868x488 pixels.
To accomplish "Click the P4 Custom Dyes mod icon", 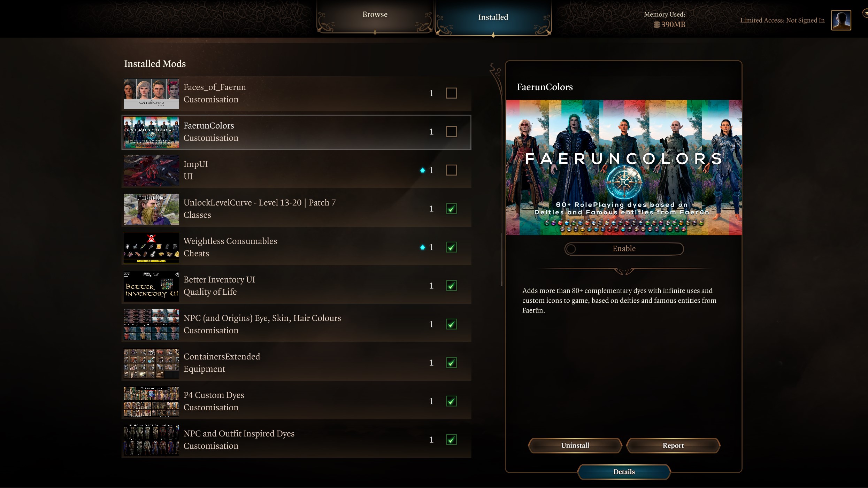I will (x=151, y=402).
